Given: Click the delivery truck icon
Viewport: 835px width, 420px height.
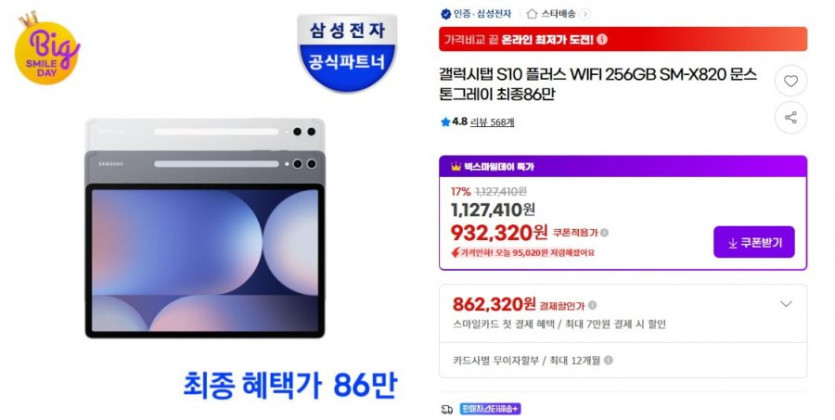Looking at the screenshot, I should click(x=447, y=409).
